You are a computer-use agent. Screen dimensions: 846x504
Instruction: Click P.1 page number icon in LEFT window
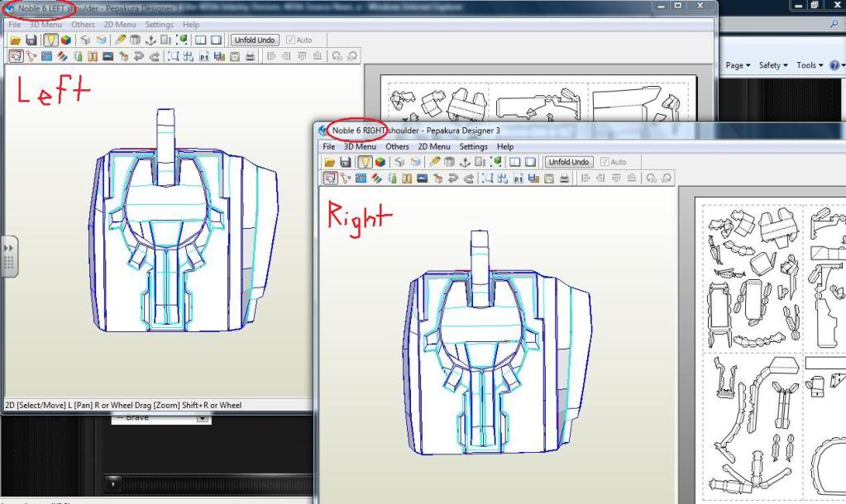click(204, 56)
